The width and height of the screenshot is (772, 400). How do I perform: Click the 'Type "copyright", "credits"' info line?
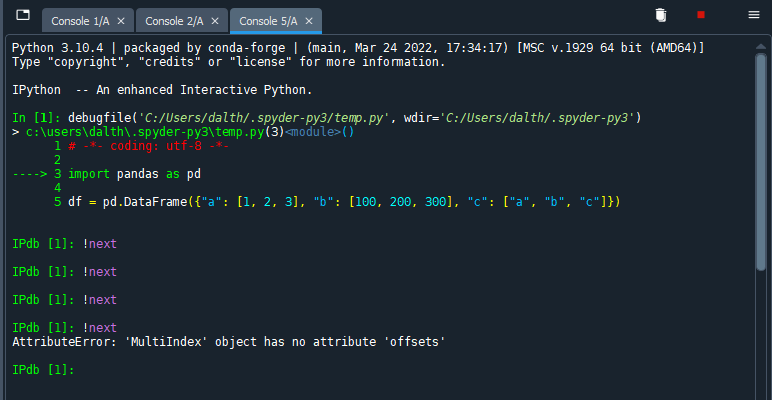pos(229,63)
